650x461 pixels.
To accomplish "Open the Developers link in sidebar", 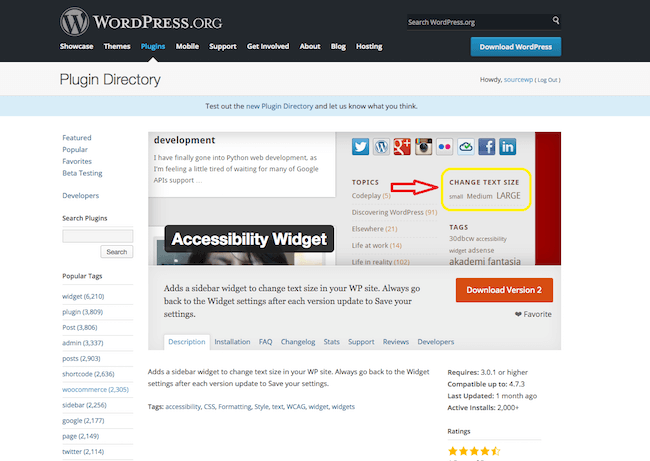I will 80,196.
